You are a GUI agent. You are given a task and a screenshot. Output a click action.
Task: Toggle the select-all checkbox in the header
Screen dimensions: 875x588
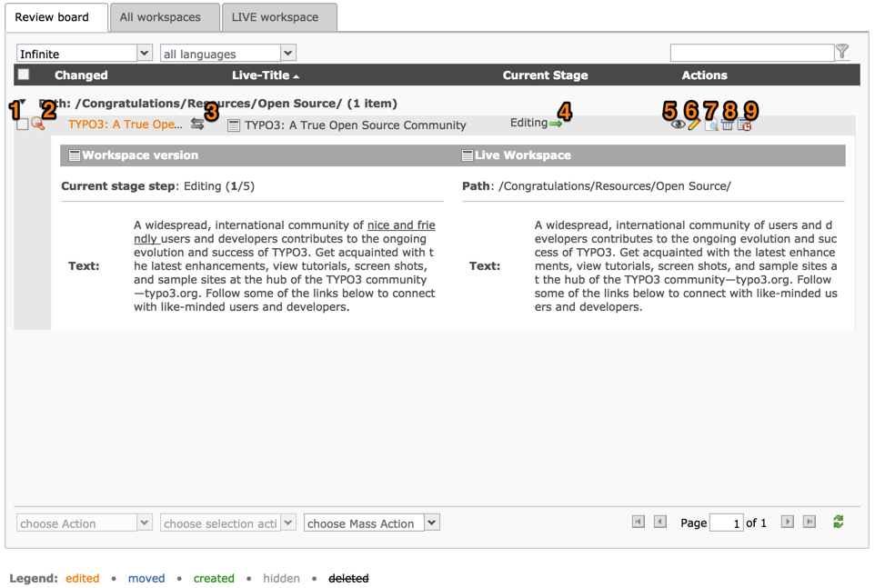coord(24,75)
